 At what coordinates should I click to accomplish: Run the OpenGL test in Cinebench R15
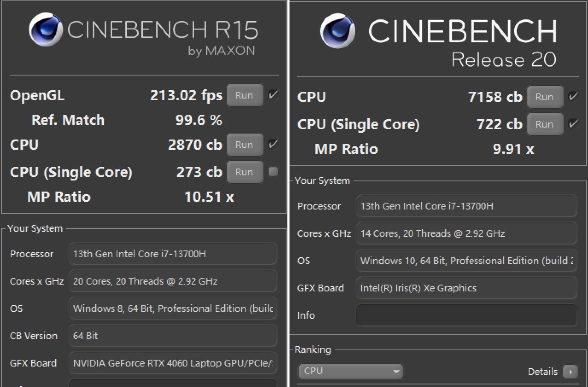click(245, 95)
